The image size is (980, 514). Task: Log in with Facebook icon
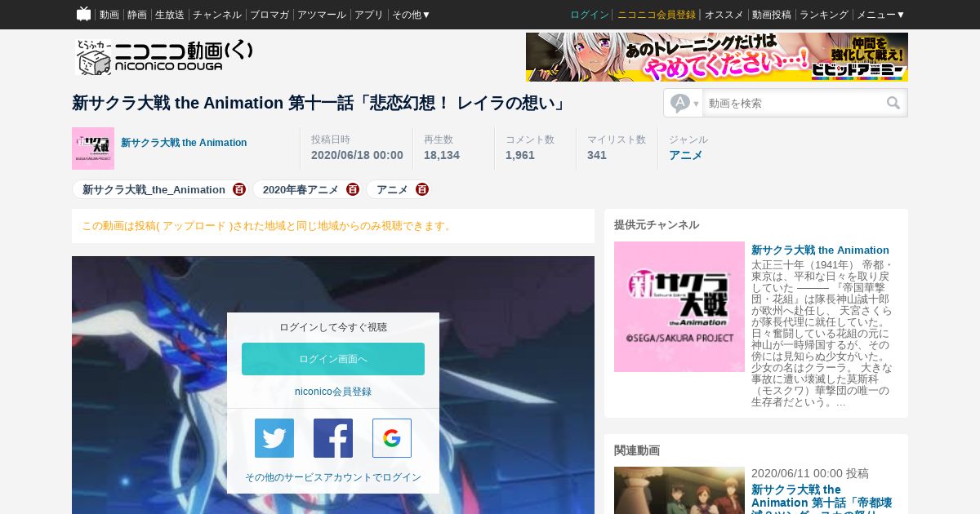point(333,438)
